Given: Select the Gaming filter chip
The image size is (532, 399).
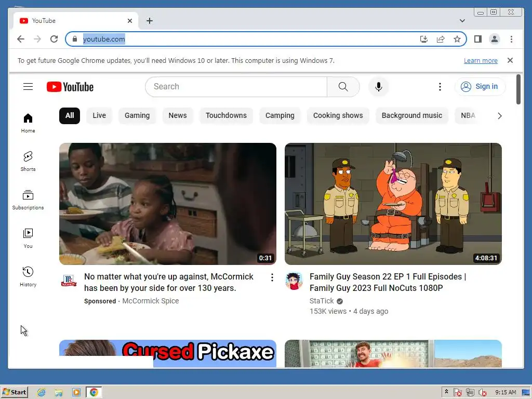Looking at the screenshot, I should pyautogui.click(x=137, y=116).
